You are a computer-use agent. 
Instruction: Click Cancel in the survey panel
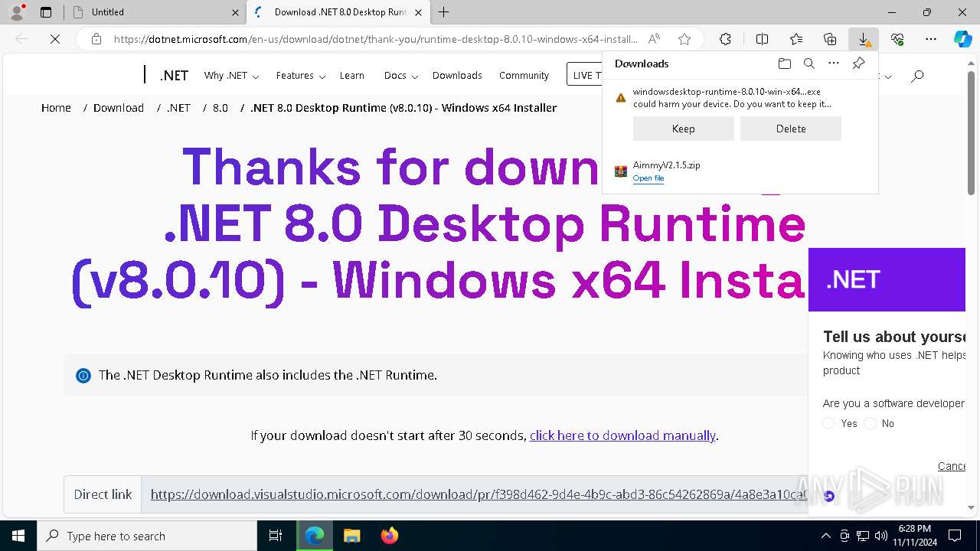[952, 466]
